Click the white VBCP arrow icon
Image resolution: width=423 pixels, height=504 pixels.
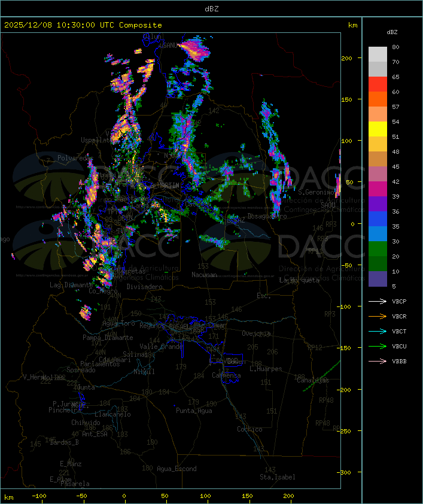[378, 301]
